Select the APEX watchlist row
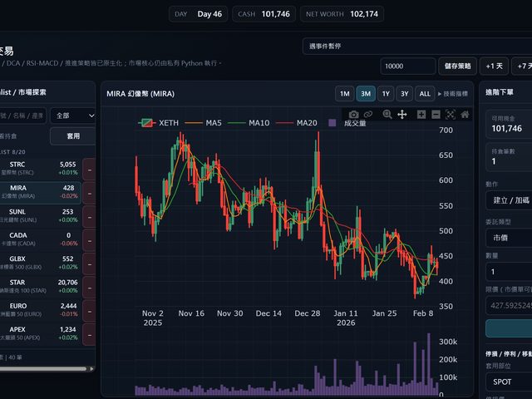Screen dimensions: 532x399 pyautogui.click(x=40, y=334)
